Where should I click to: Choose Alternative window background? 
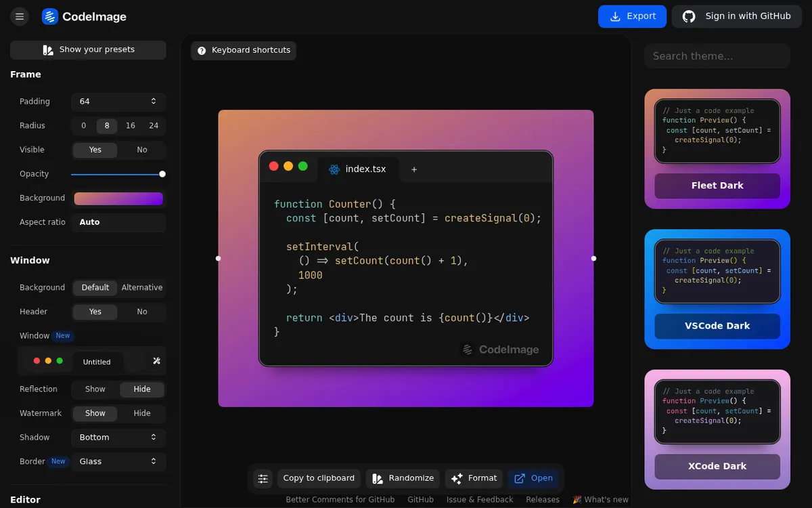pyautogui.click(x=142, y=288)
